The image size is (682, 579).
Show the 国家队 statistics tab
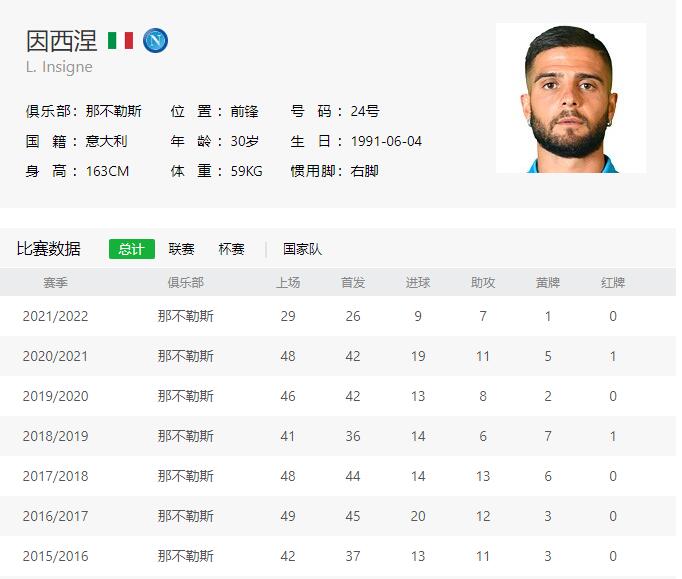coord(302,249)
